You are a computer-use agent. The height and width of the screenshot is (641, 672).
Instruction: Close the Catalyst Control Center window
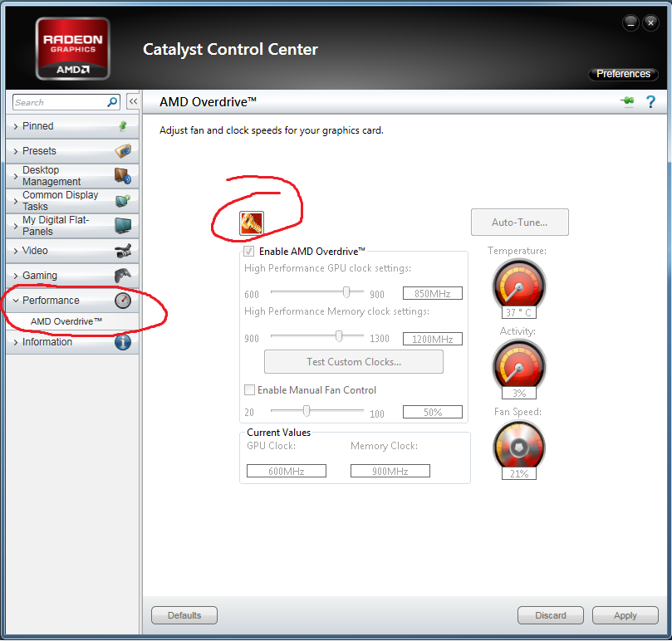coord(650,22)
